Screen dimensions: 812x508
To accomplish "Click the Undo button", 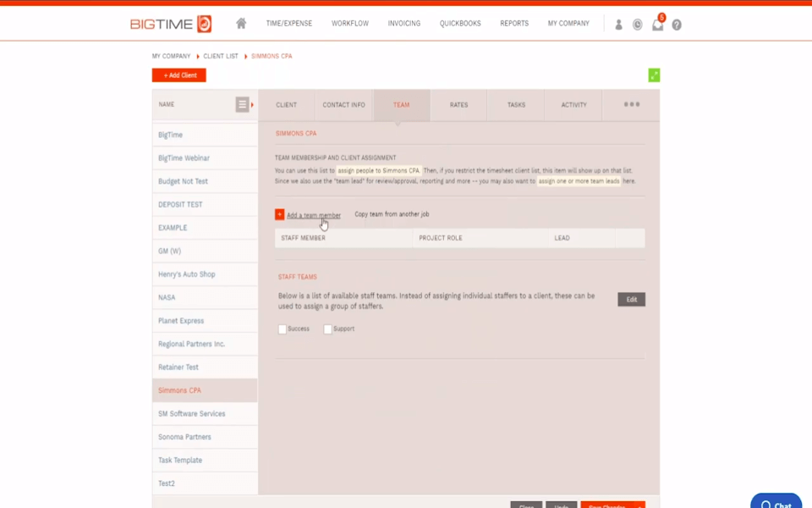I will (x=562, y=505).
